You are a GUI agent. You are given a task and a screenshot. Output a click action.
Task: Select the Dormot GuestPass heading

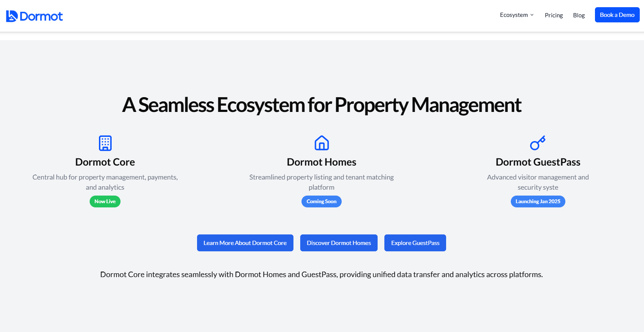(x=538, y=162)
